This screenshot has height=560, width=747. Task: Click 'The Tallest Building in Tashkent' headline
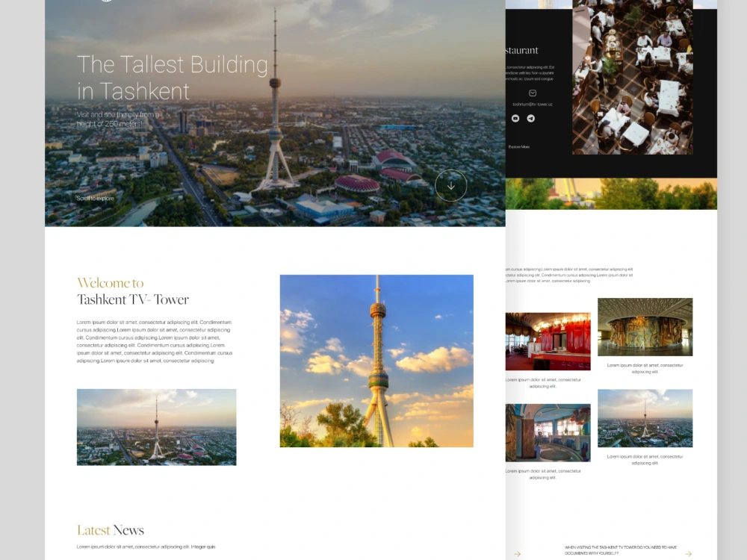(173, 78)
